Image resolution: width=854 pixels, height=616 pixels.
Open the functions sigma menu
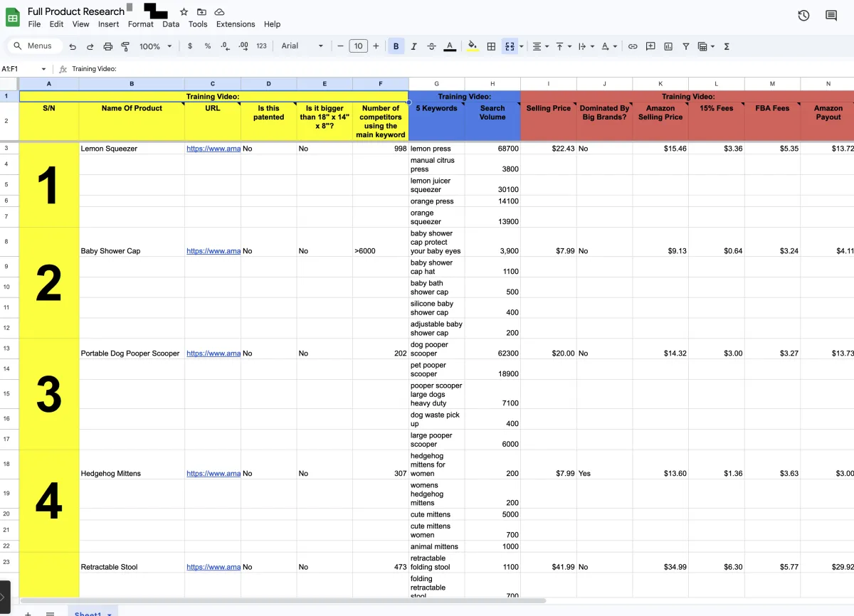click(x=727, y=46)
